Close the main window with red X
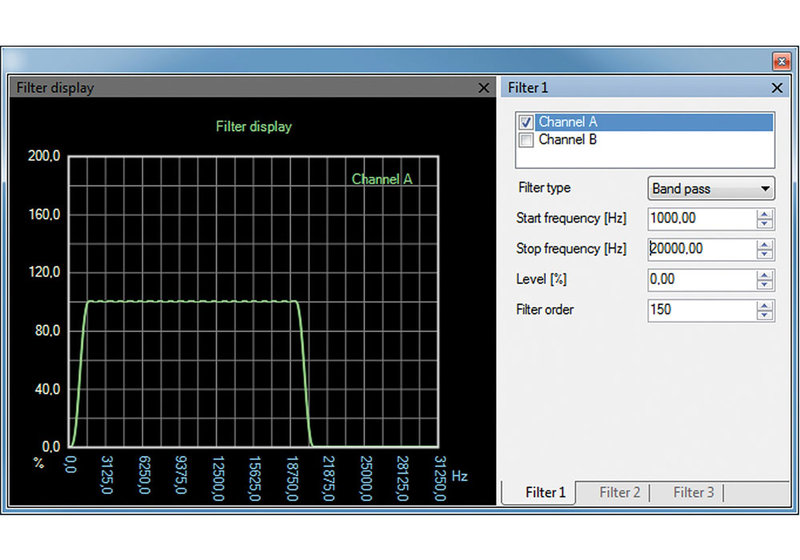800x560 pixels. tap(781, 62)
